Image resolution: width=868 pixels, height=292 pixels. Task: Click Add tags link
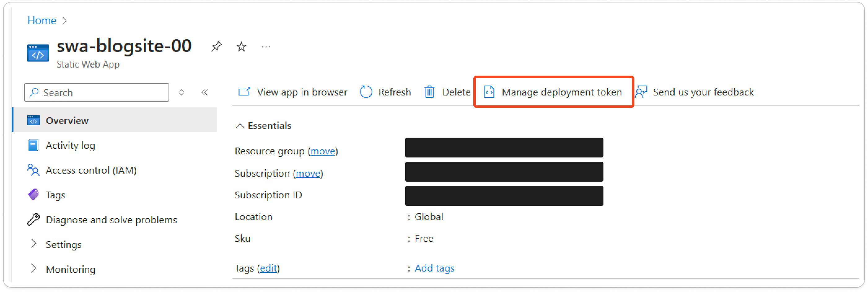pos(434,268)
